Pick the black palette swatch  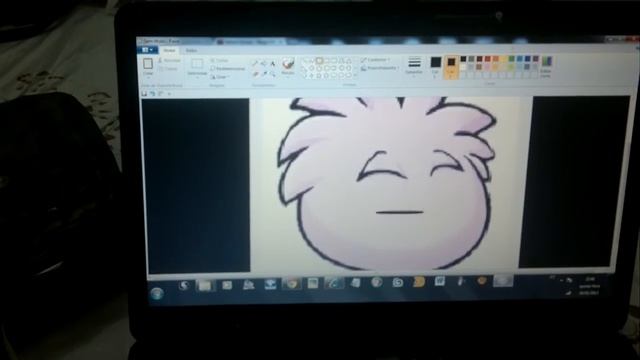463,59
